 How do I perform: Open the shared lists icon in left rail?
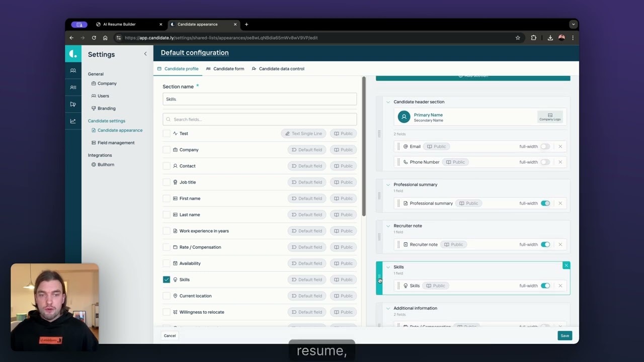tap(73, 87)
